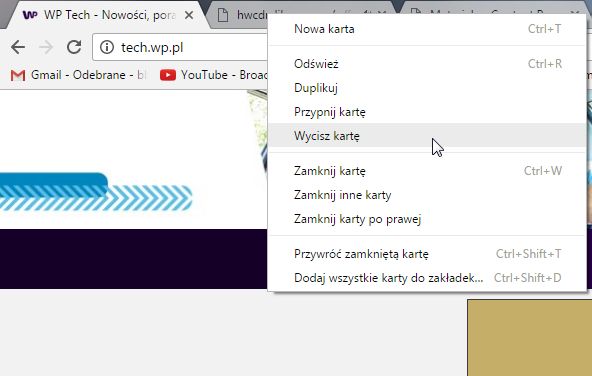
Task: Select Zamknij inne karty
Action: coord(427,195)
